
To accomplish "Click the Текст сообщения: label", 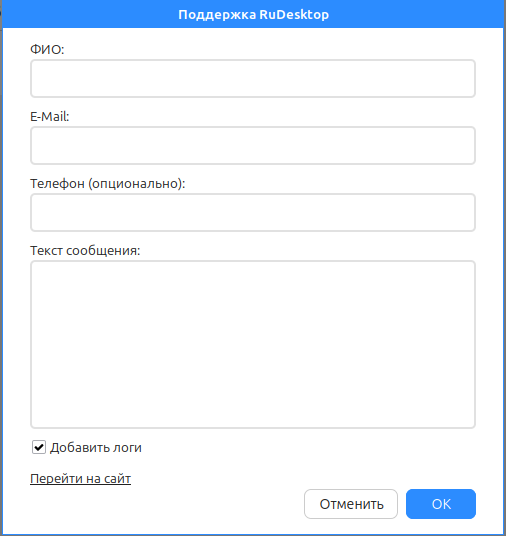I will coord(85,251).
